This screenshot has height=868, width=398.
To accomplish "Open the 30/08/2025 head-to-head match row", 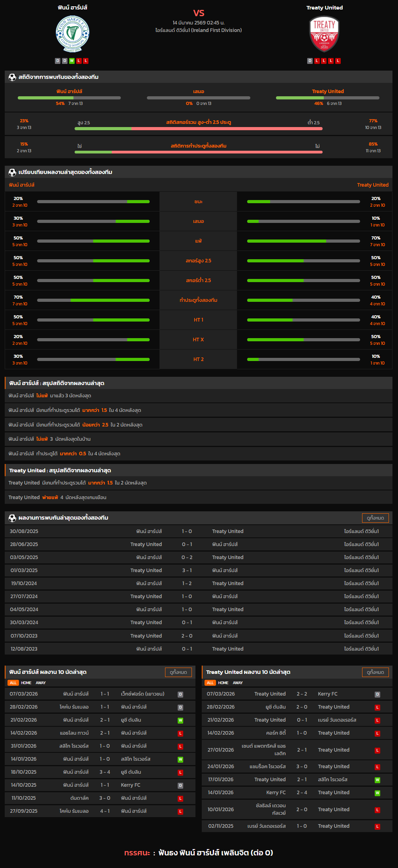I will click(199, 531).
